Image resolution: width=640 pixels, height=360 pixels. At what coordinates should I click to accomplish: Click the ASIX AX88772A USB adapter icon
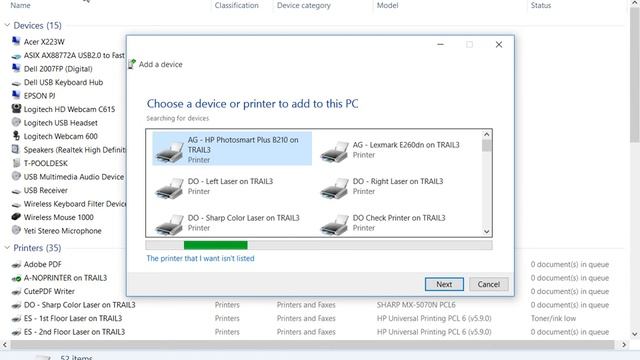click(16, 55)
